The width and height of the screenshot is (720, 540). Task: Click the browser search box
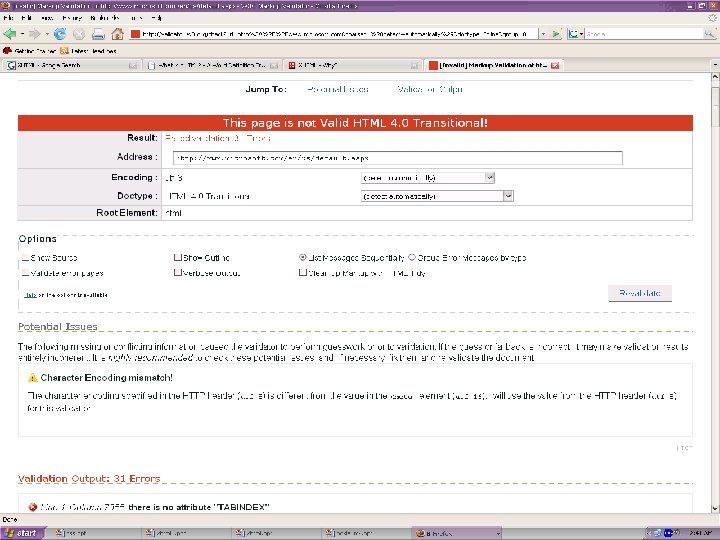(x=644, y=34)
